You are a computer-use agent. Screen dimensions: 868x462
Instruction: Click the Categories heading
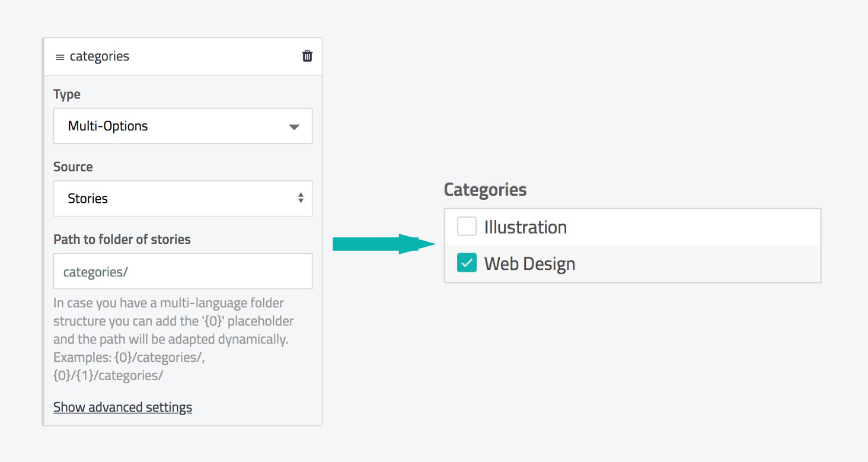pyautogui.click(x=485, y=190)
